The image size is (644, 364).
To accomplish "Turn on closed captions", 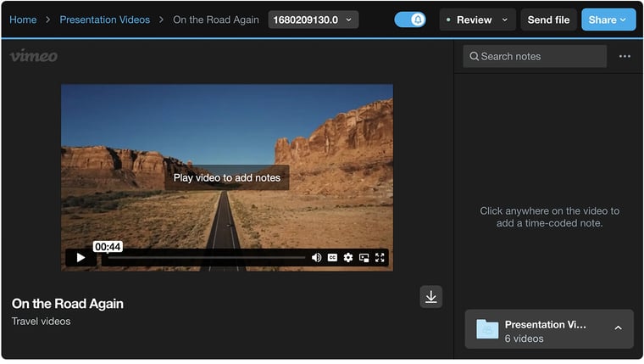I will tap(332, 258).
